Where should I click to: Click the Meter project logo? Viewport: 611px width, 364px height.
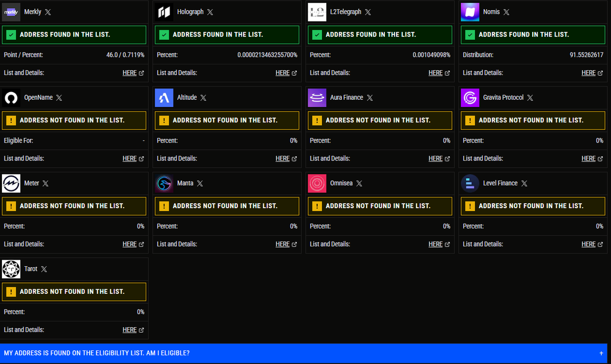pos(11,183)
